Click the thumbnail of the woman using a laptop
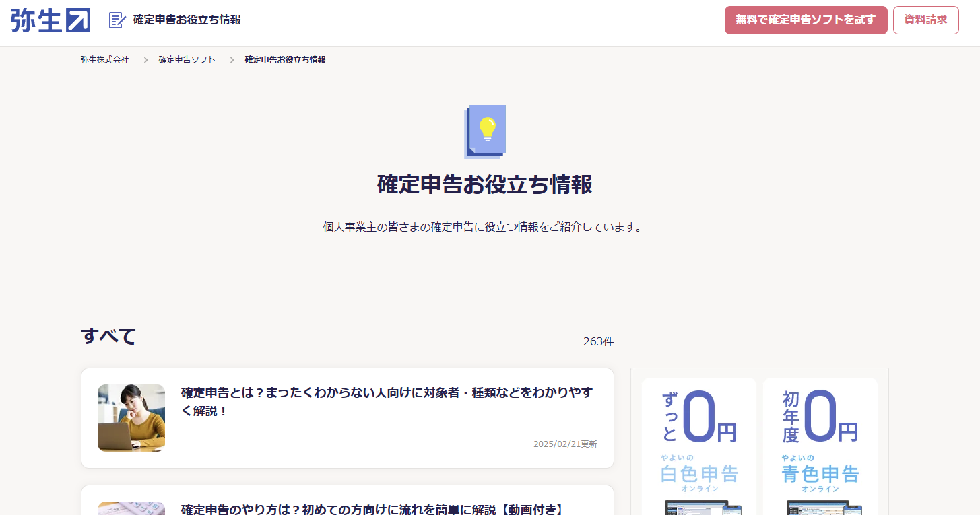Screen dimensions: 980x515 [x=131, y=417]
